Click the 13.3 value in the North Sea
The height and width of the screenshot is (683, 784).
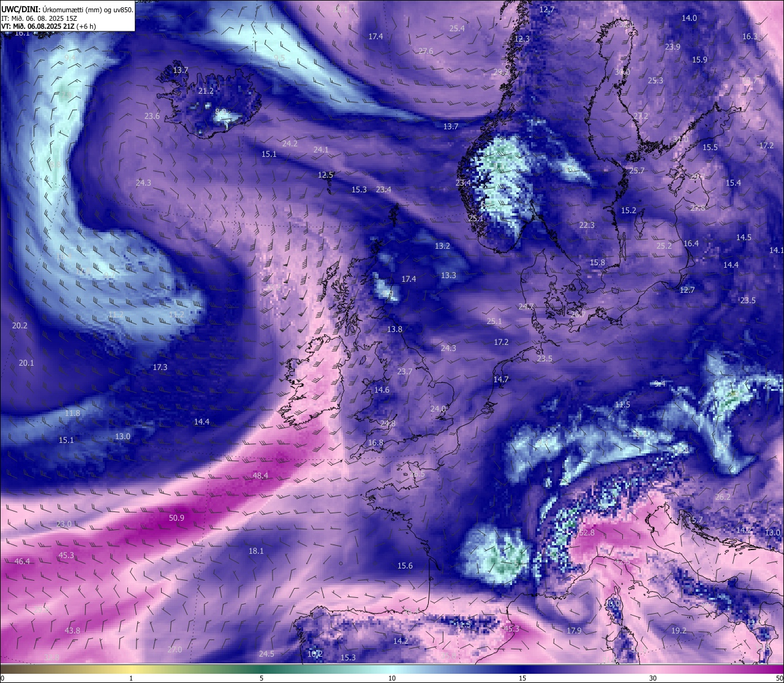pos(448,275)
